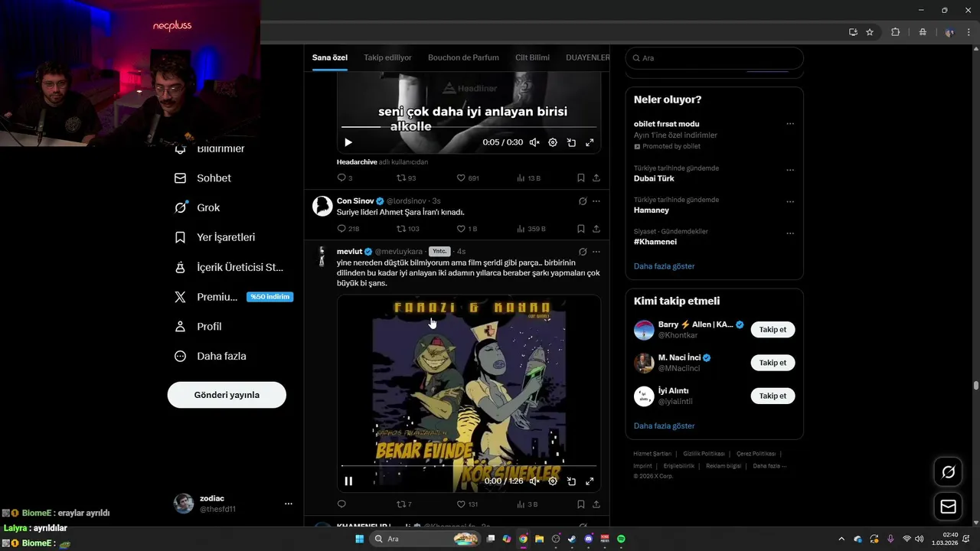Play the top Headarchive video
This screenshot has width=980, height=551.
tap(348, 142)
